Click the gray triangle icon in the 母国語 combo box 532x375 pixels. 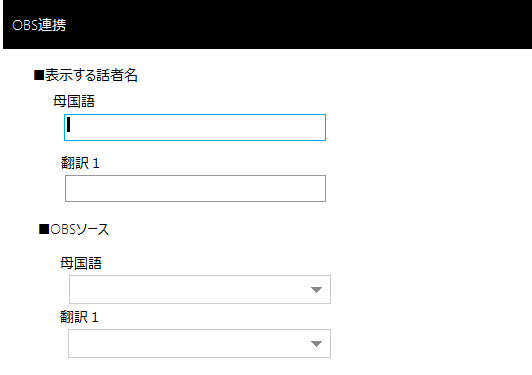tap(316, 290)
